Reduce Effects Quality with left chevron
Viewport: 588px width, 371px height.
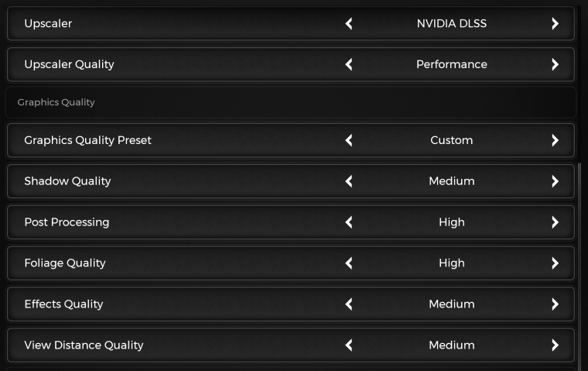tap(349, 304)
